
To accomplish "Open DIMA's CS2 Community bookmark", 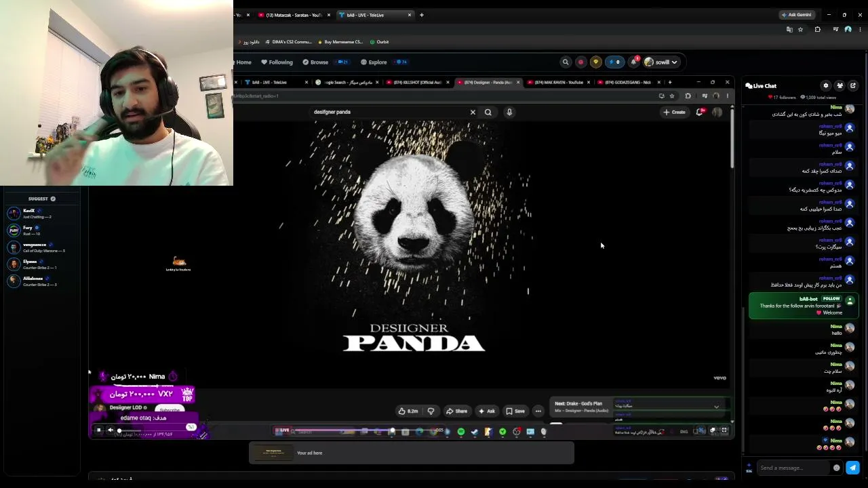I will [x=289, y=42].
